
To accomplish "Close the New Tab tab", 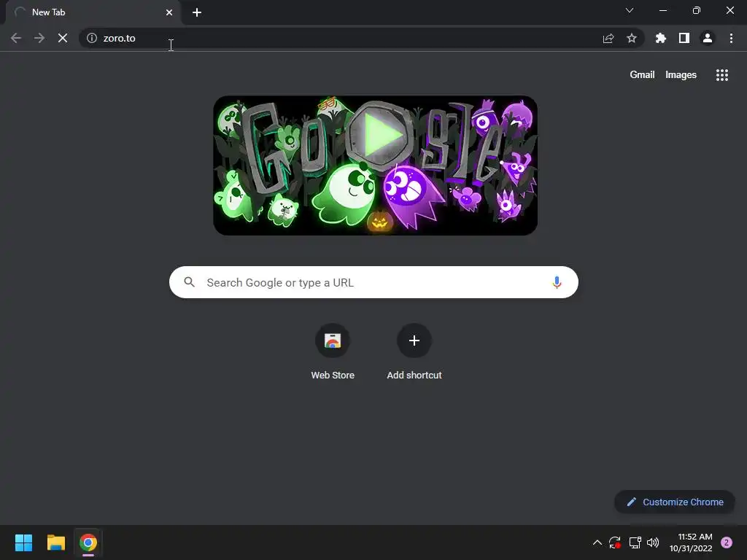I will tap(169, 12).
